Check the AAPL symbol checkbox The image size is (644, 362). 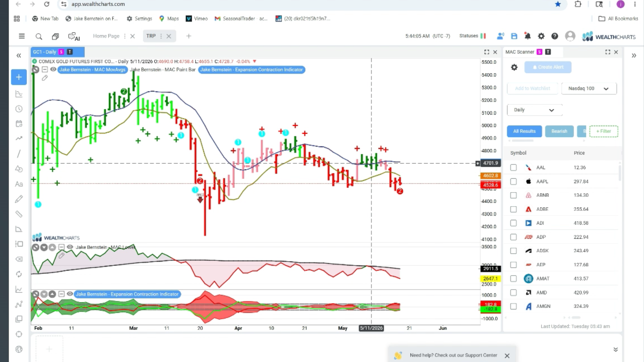click(514, 181)
